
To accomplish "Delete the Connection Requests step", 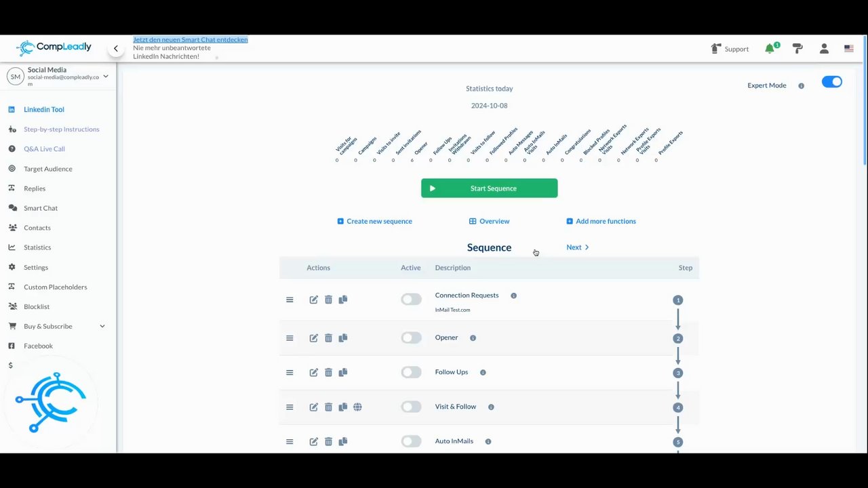I will (328, 300).
